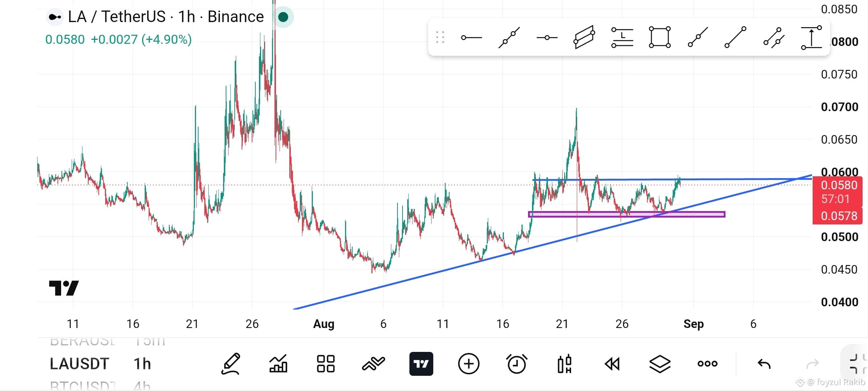The height and width of the screenshot is (391, 868).
Task: Grab the dotted handle of the drawing favorites bar
Action: point(440,37)
